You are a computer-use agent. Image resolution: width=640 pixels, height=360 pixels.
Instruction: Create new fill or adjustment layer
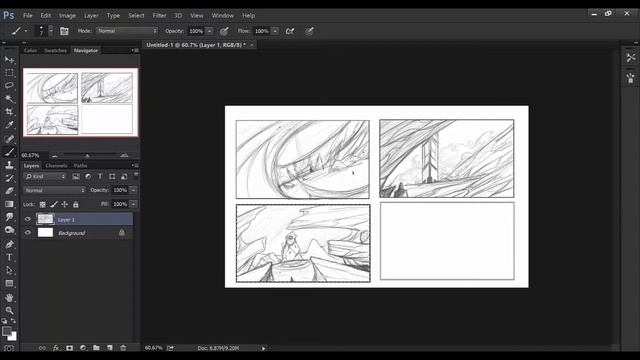(x=83, y=348)
